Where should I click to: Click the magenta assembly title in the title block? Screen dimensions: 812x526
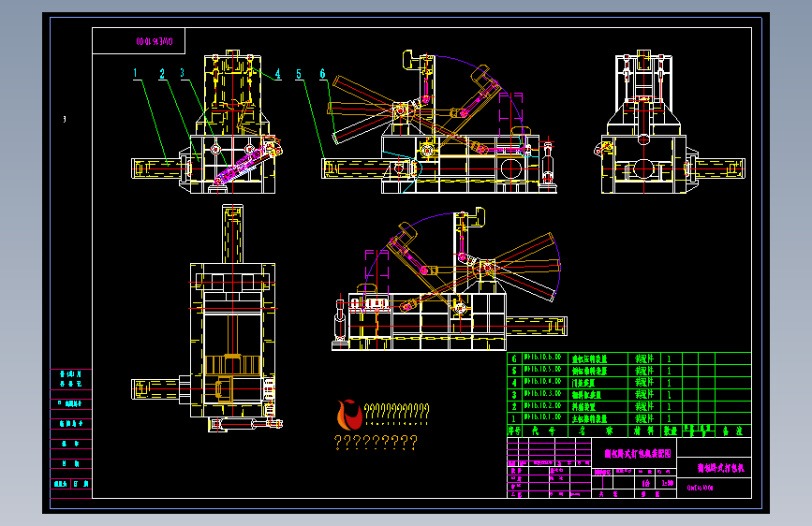pyautogui.click(x=638, y=454)
